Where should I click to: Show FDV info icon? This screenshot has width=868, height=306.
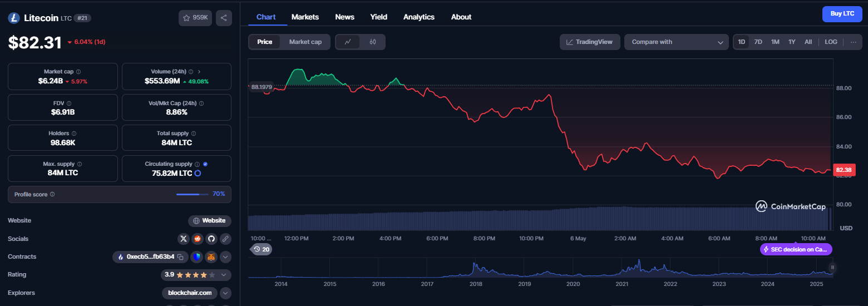pyautogui.click(x=69, y=103)
